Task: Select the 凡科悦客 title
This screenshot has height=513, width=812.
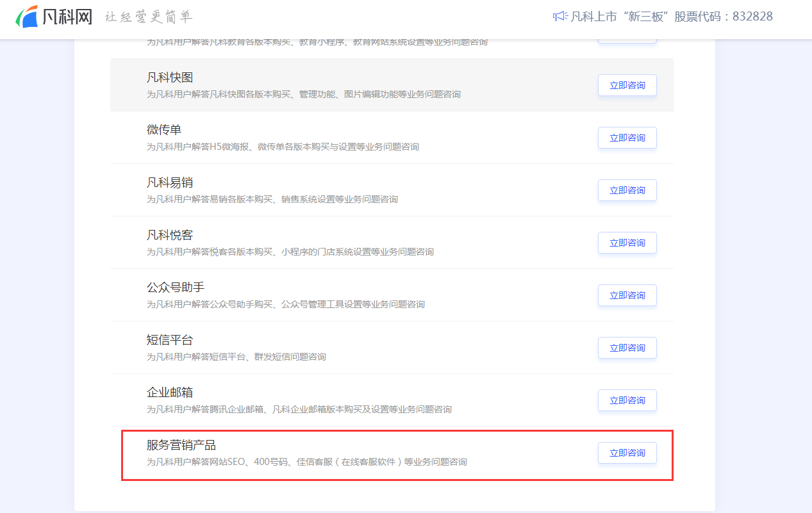Action: pyautogui.click(x=170, y=235)
